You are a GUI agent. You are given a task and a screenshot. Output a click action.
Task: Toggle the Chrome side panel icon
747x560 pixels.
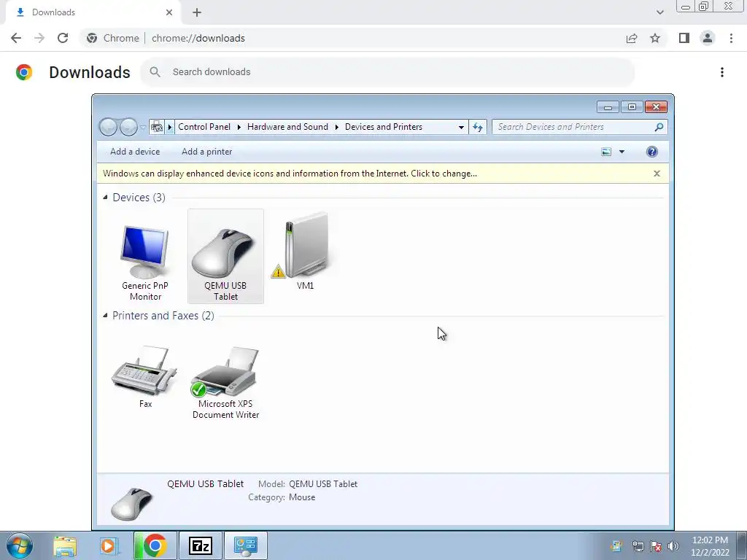684,38
